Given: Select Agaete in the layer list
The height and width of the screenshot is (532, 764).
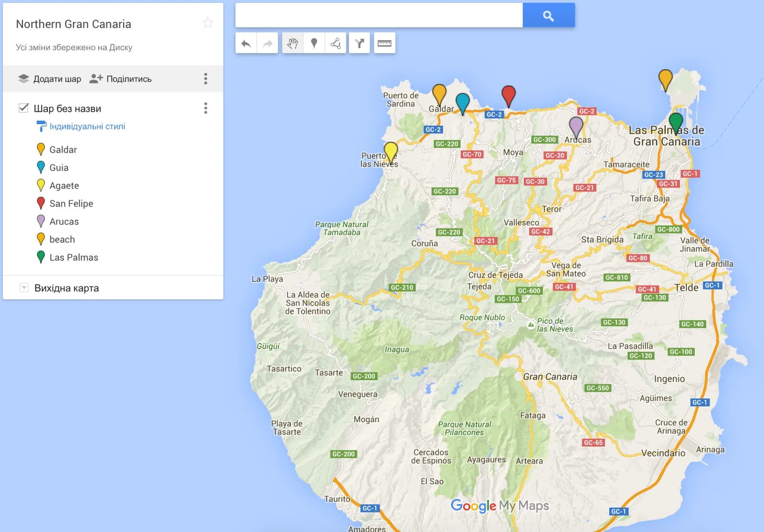Looking at the screenshot, I should pyautogui.click(x=64, y=186).
